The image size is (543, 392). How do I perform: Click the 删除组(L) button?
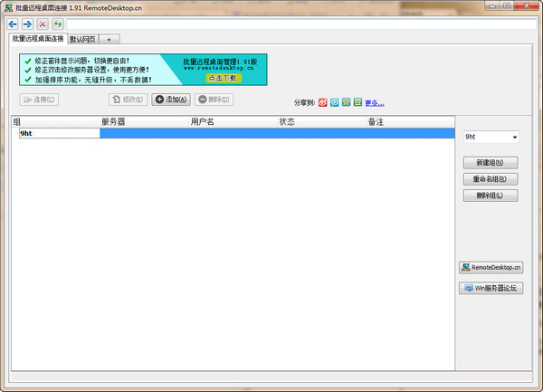click(x=491, y=196)
